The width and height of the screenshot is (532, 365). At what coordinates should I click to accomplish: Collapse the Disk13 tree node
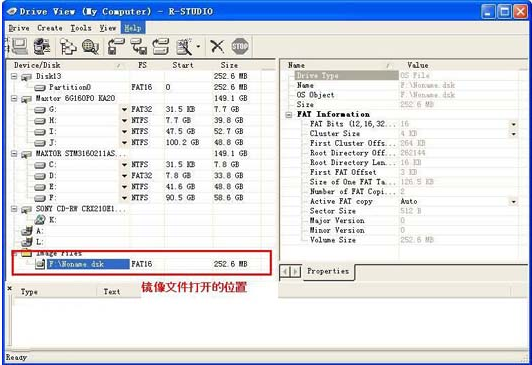(14, 76)
